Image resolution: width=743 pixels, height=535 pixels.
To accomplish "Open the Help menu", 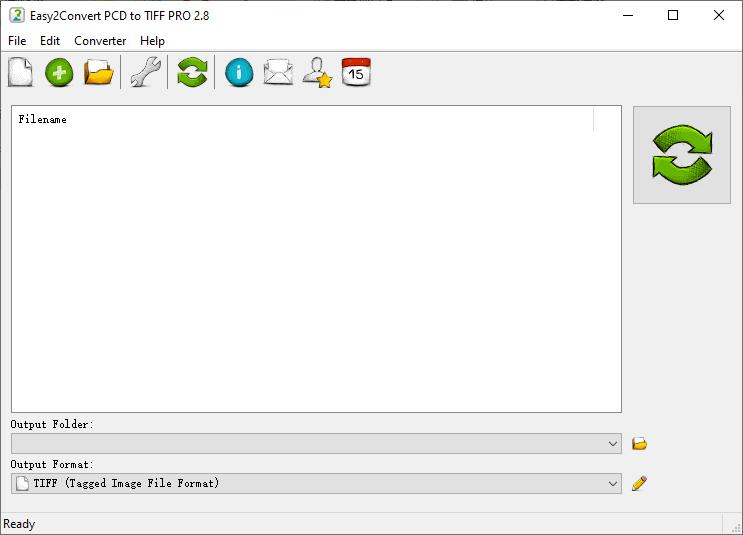I will 152,41.
